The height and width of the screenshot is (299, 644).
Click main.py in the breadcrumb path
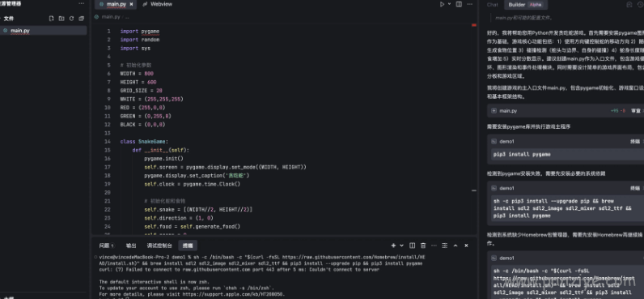[111, 17]
